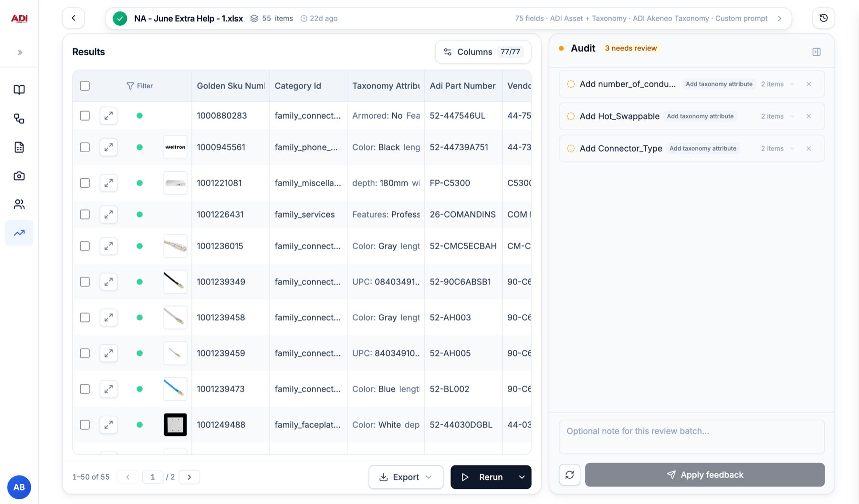Dismiss the Add Connector_Type suggestion

pyautogui.click(x=809, y=148)
